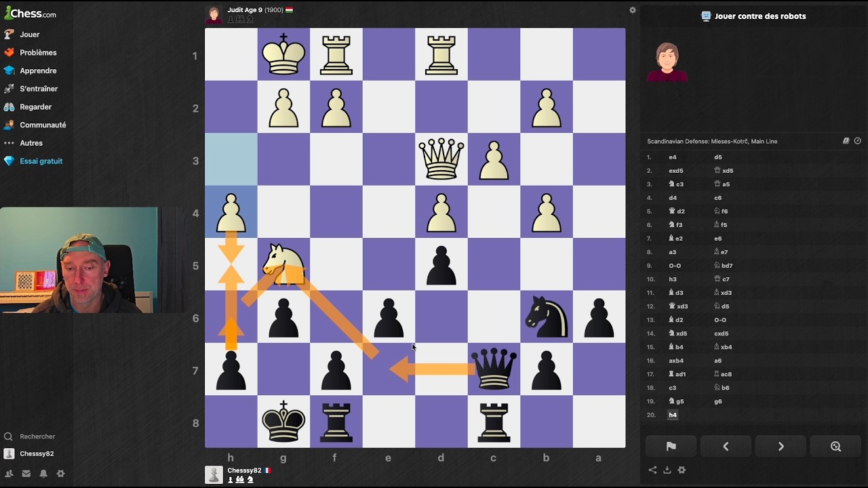The height and width of the screenshot is (488, 868).
Task: Open the messages envelope icon
Action: (x=26, y=474)
